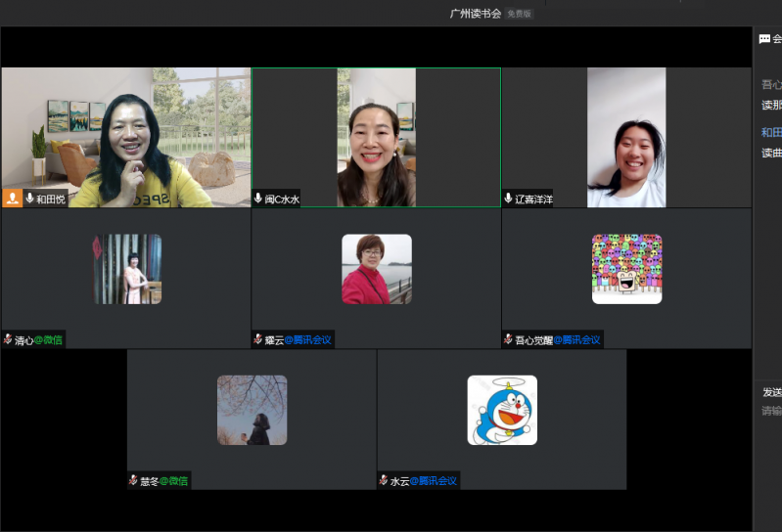Click the muted mic icon beside 清心
The image size is (782, 532).
coord(8,339)
